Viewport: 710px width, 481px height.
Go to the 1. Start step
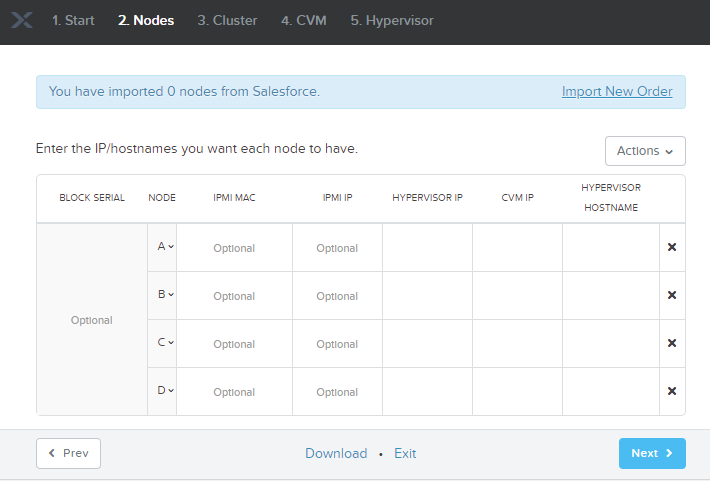tap(73, 20)
